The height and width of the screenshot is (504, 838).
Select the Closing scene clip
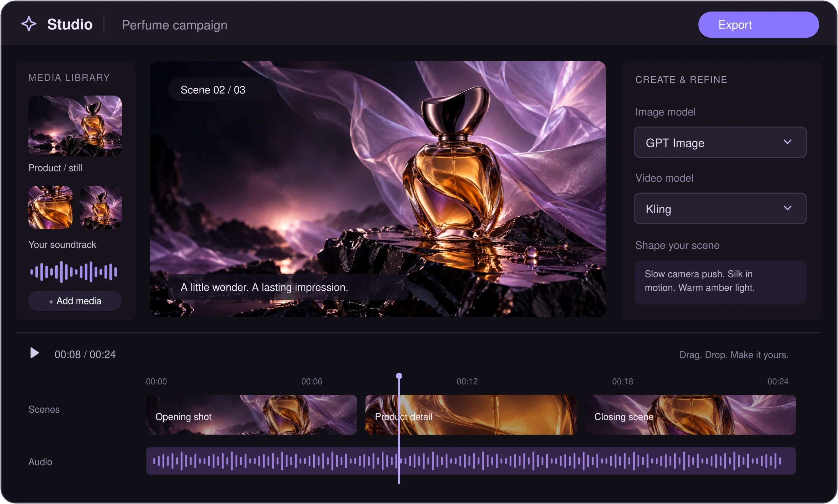(690, 415)
